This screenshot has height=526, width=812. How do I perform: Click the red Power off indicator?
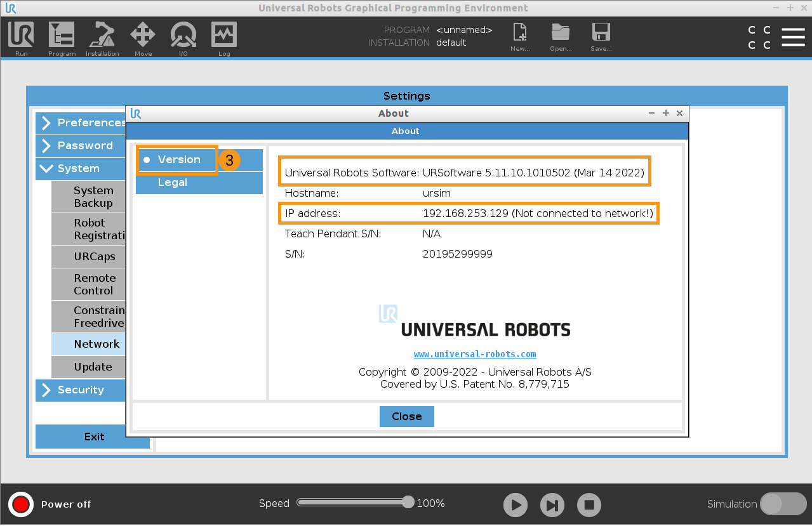click(x=21, y=504)
